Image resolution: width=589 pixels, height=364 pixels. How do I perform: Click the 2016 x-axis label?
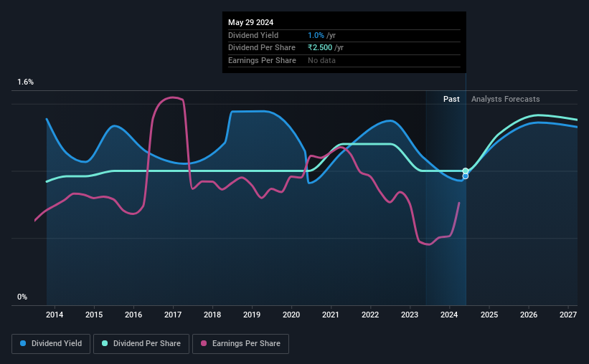click(133, 315)
